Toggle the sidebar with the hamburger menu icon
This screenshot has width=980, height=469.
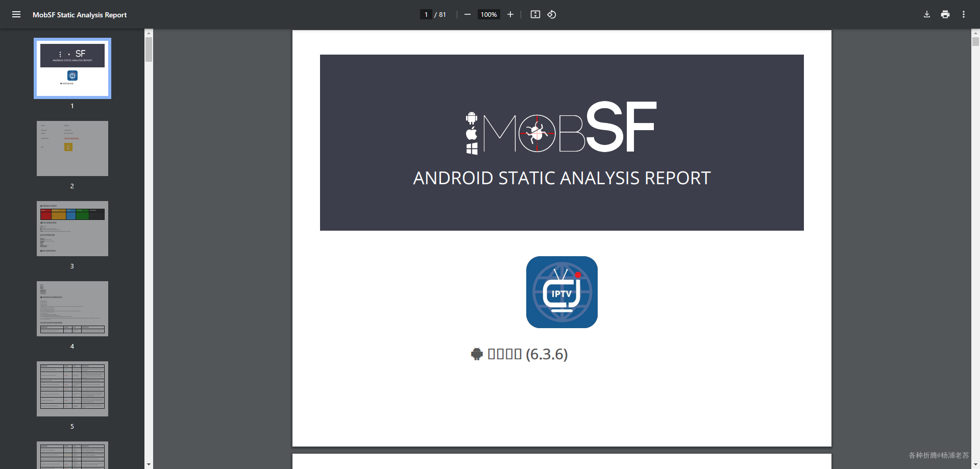click(x=16, y=14)
